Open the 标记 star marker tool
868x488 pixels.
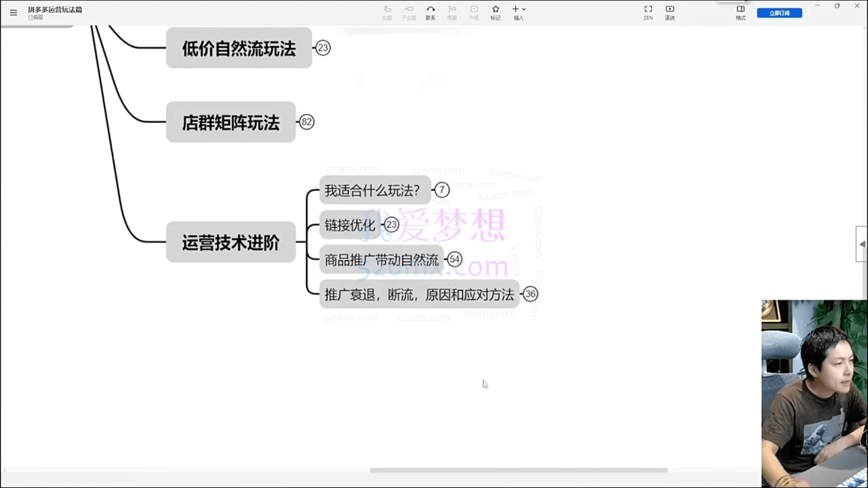pos(495,12)
